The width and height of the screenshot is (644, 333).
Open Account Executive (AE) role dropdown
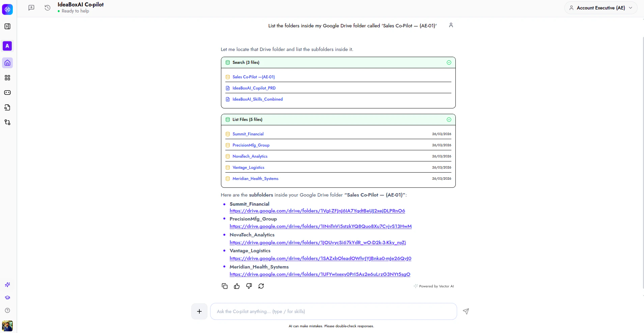pyautogui.click(x=601, y=8)
